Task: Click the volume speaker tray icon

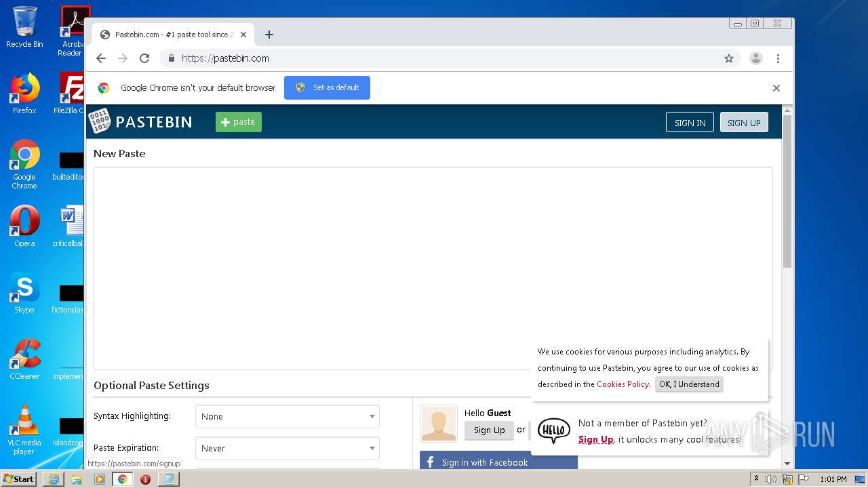Action: tap(771, 479)
